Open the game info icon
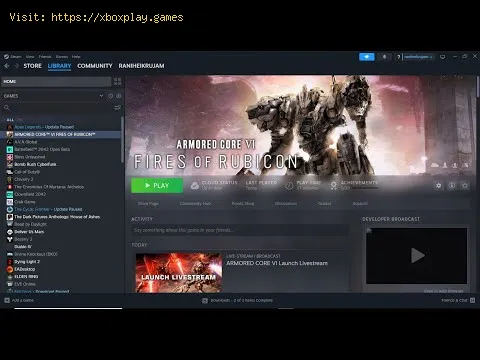The image size is (480, 360). (x=452, y=186)
